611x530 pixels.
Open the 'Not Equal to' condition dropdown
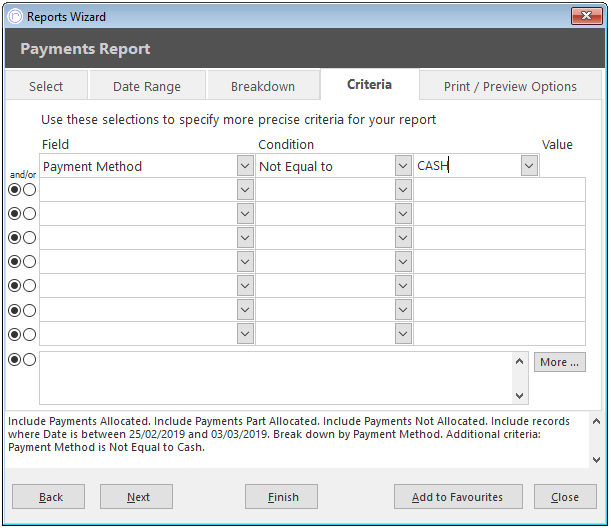click(x=403, y=166)
